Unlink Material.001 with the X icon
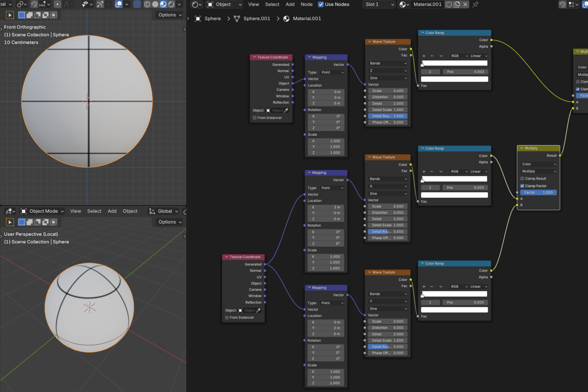Screen dimensions: 588x392 tap(465, 5)
